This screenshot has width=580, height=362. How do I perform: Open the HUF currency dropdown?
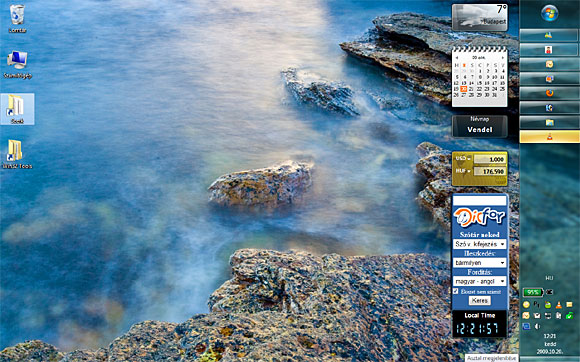463,171
